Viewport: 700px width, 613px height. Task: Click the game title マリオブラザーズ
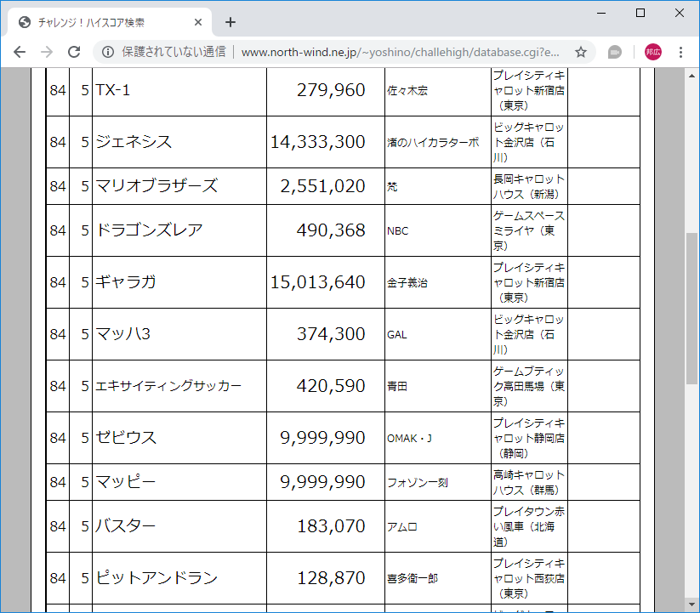pyautogui.click(x=157, y=186)
